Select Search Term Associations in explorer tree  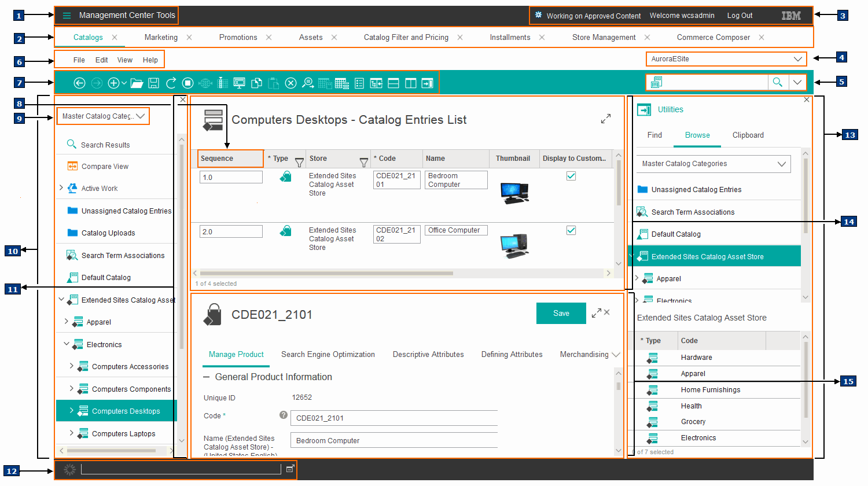[123, 255]
